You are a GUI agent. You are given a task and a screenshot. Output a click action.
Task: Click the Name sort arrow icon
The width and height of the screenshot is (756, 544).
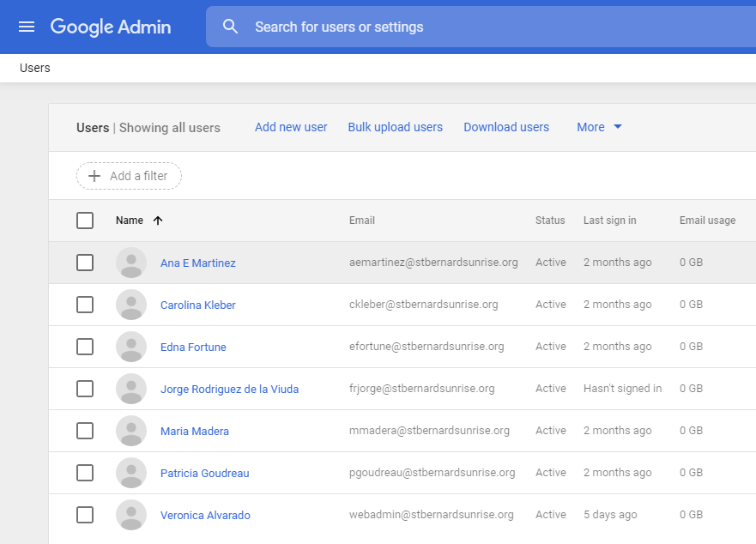(x=157, y=221)
